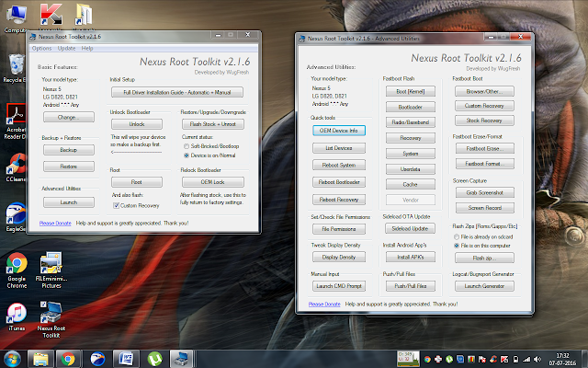Click Change... model type button
This screenshot has width=588, height=368.
coord(69,117)
